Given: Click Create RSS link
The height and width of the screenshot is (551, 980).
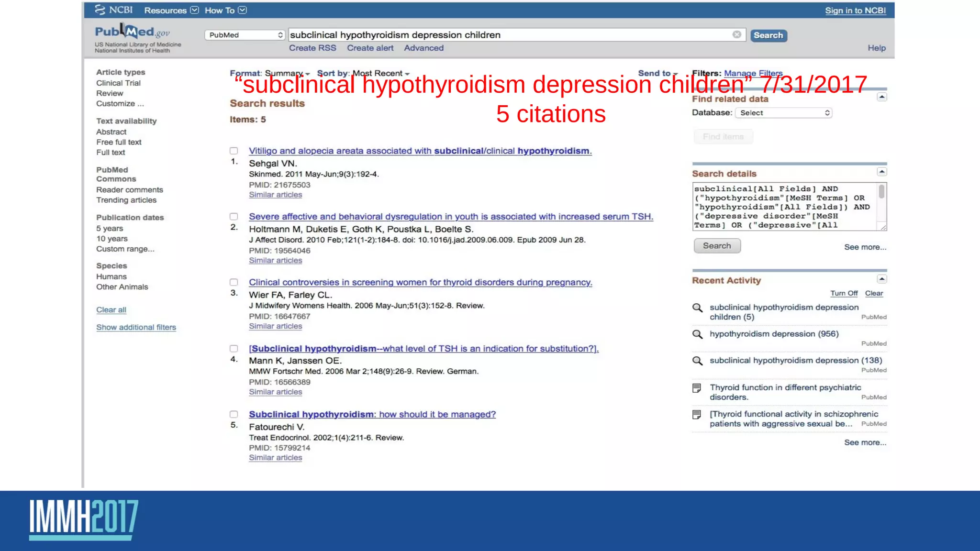Looking at the screenshot, I should (x=312, y=48).
